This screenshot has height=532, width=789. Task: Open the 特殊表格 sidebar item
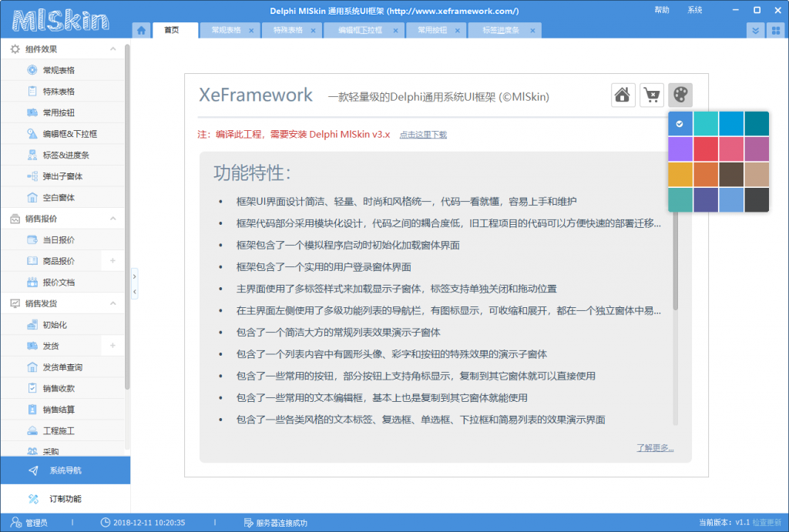[62, 91]
